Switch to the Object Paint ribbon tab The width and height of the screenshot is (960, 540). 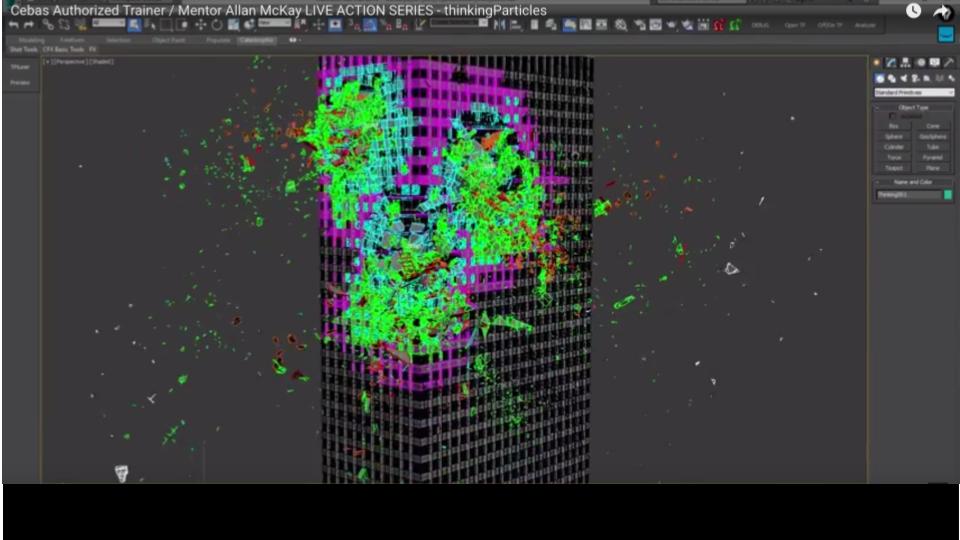pyautogui.click(x=168, y=40)
